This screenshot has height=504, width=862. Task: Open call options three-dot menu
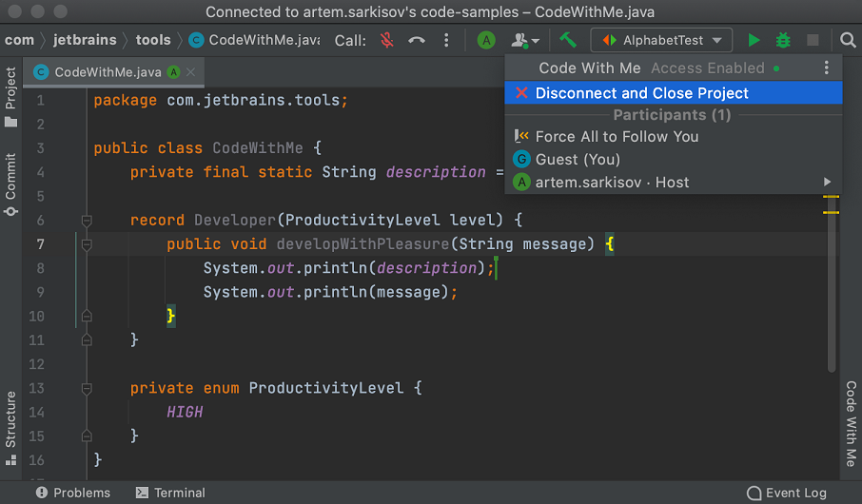pyautogui.click(x=446, y=40)
